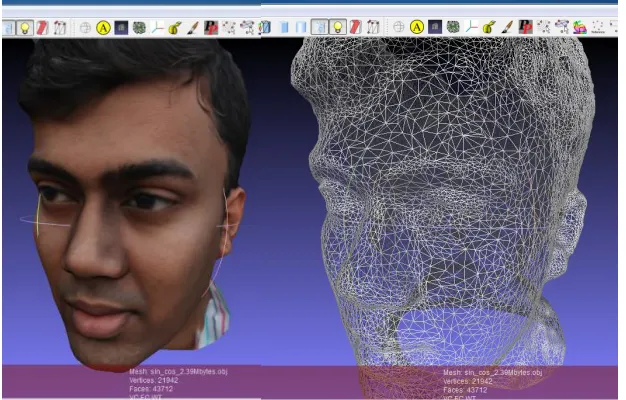This screenshot has width=626, height=400.
Task: Toggle the axis icon in the textured-face window toolbar
Action: 157,28
